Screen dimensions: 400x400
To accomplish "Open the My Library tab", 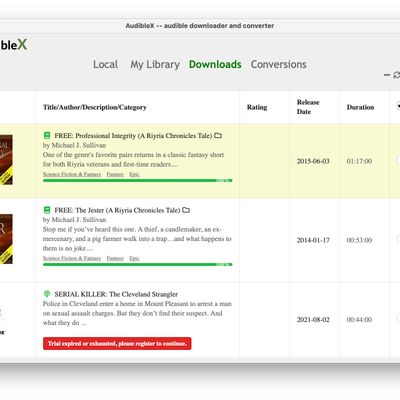I will point(155,65).
